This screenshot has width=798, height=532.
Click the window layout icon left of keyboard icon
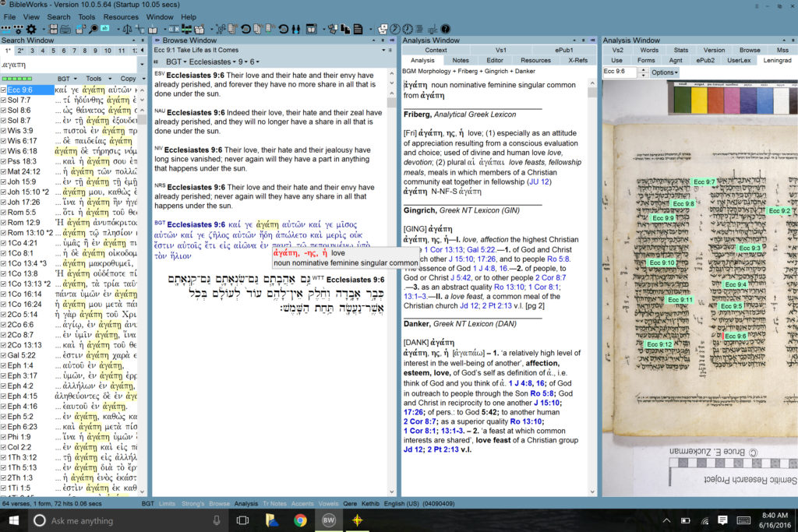click(53, 29)
